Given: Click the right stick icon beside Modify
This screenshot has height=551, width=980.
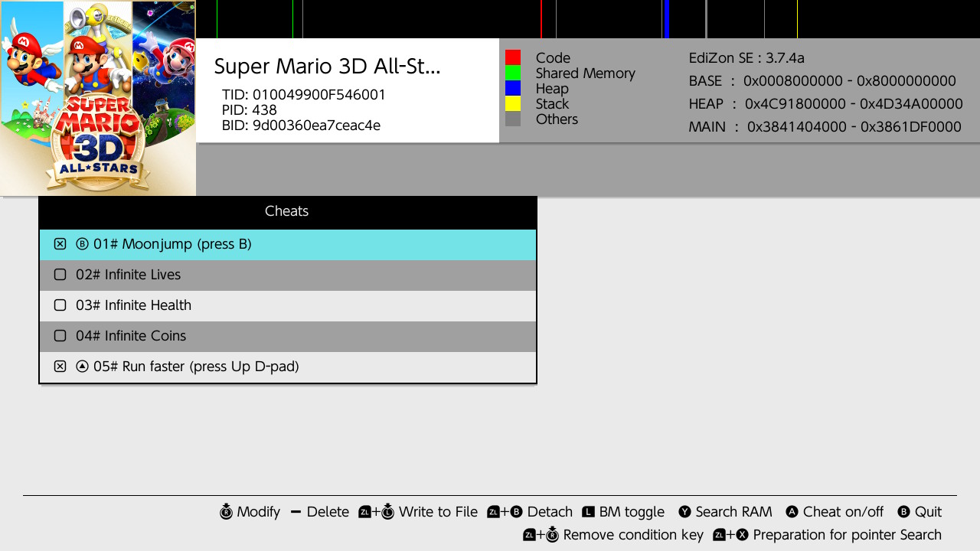Looking at the screenshot, I should click(226, 512).
